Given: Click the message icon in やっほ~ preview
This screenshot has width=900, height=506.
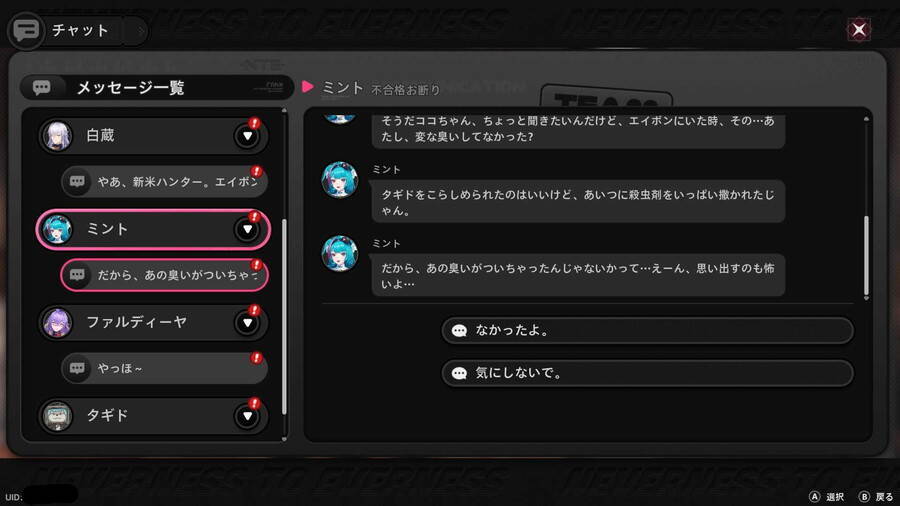Looking at the screenshot, I should [x=77, y=368].
